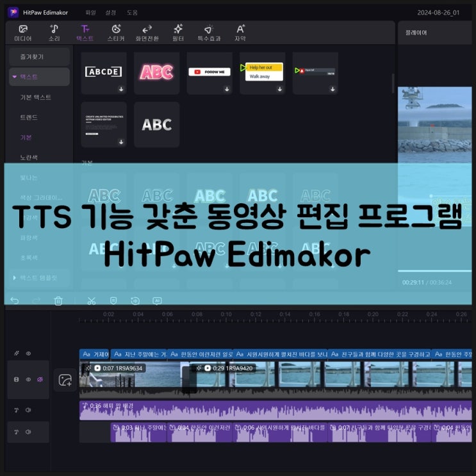The height and width of the screenshot is (476, 476).
Task: Select the 0:36 해피 팝 배경 audio clip
Action: [275, 411]
